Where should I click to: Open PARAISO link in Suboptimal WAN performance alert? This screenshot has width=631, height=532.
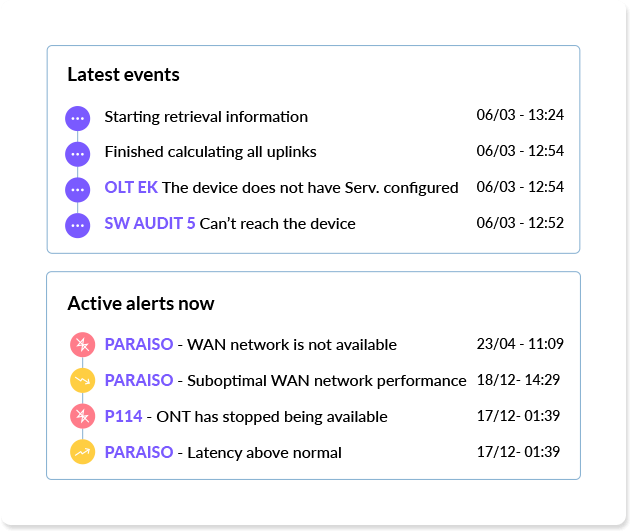point(139,380)
